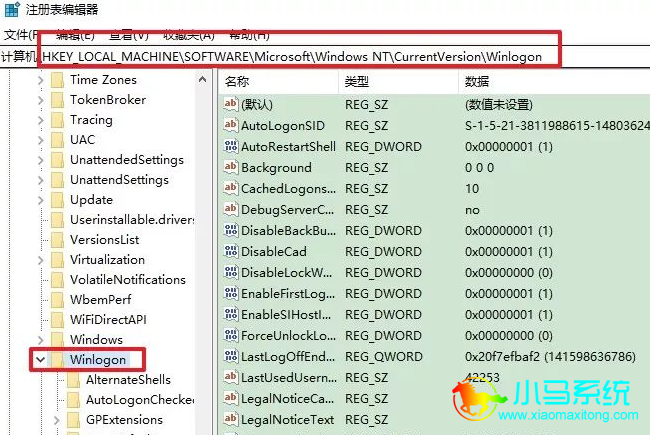Click the DWORD icon beside ForceUnlockLo
The image size is (650, 435).
[231, 335]
